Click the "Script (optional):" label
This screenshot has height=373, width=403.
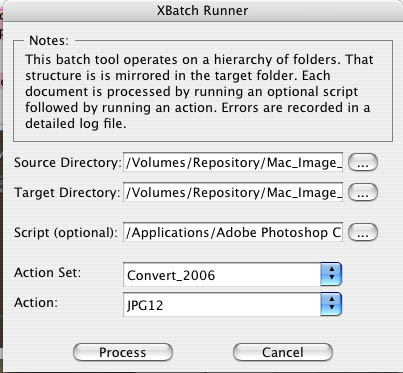[66, 233]
